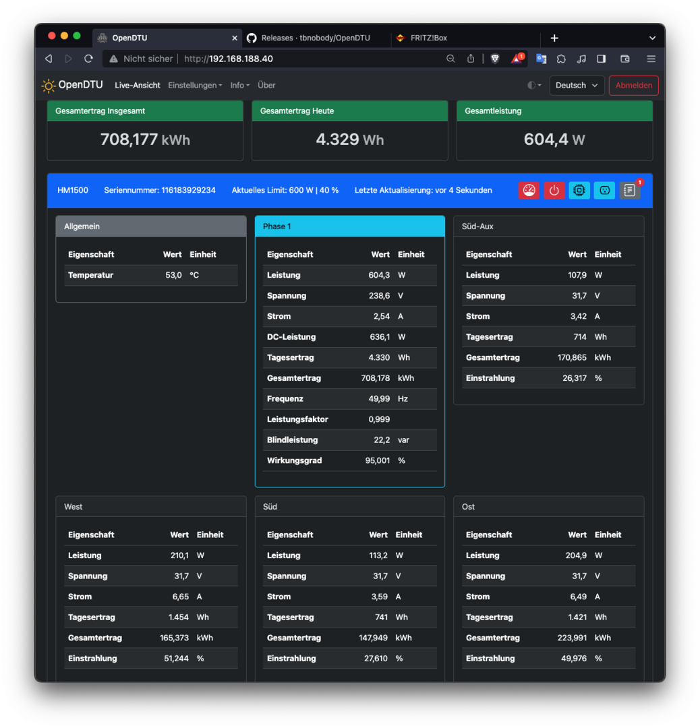Open the tab list chevron dropdown

pyautogui.click(x=652, y=38)
